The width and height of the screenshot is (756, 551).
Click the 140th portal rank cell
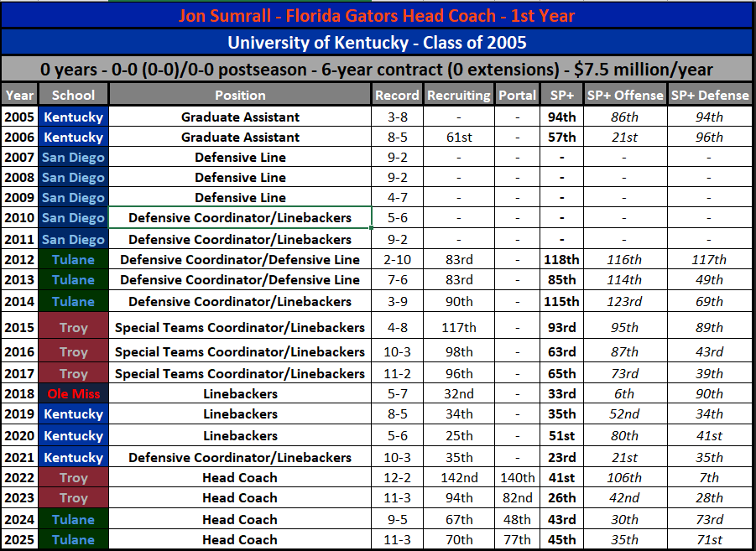point(518,477)
